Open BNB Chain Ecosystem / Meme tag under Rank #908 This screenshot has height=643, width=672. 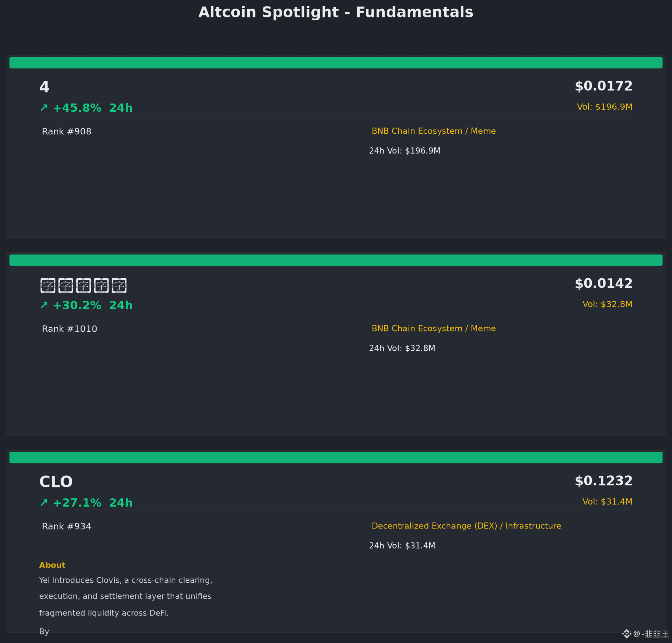point(434,131)
